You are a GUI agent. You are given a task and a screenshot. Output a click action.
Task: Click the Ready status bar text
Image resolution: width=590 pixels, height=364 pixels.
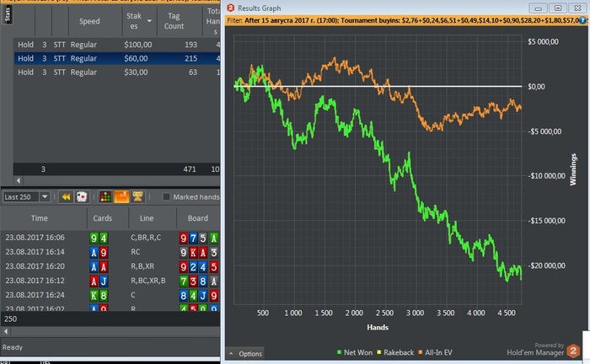click(13, 347)
